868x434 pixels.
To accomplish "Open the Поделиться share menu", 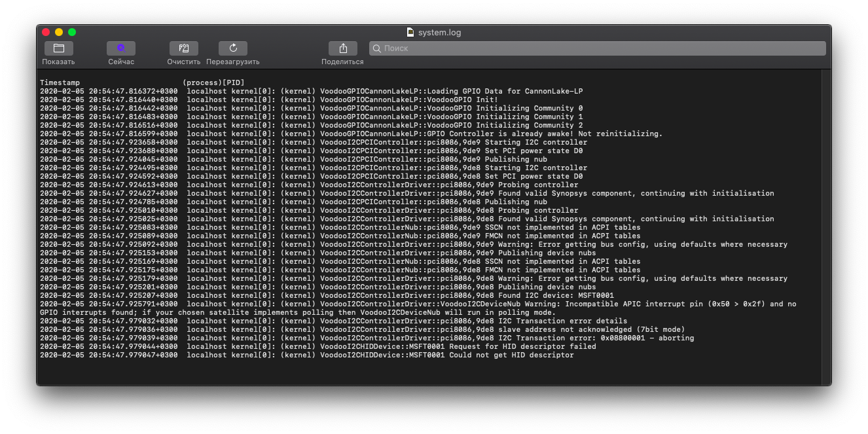I will tap(343, 48).
